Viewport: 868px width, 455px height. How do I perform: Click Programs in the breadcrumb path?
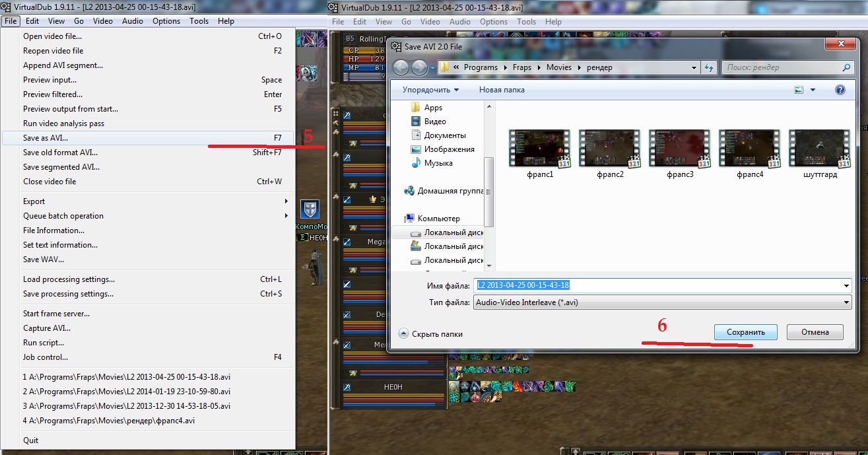pos(481,67)
